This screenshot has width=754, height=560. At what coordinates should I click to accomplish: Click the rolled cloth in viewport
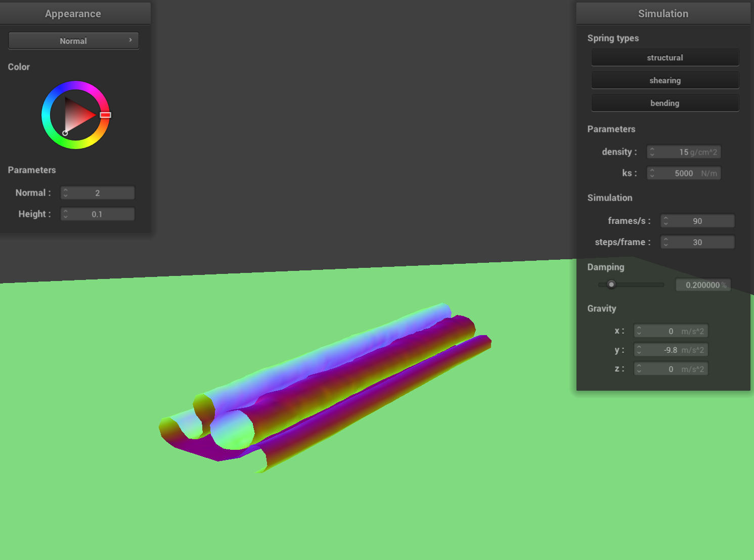[324, 387]
